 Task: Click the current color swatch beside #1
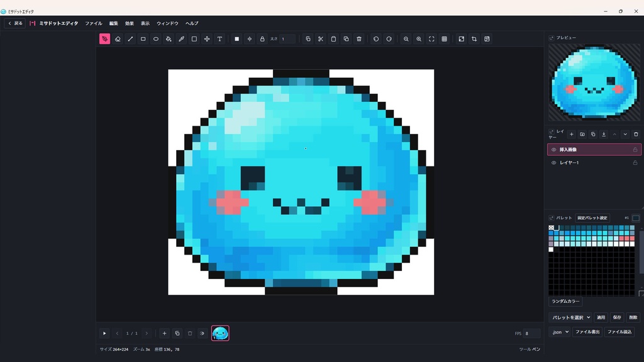tap(636, 218)
